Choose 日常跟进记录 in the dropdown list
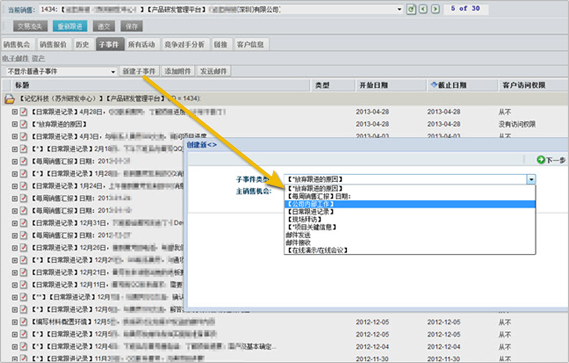 click(410, 212)
